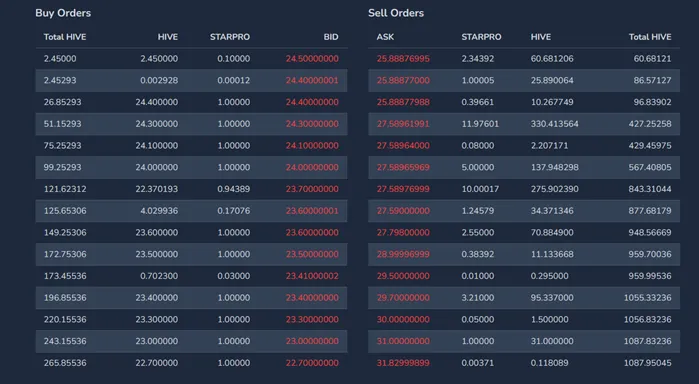Click sell total 1055.33236
Image resolution: width=699 pixels, height=384 pixels.
click(x=647, y=298)
